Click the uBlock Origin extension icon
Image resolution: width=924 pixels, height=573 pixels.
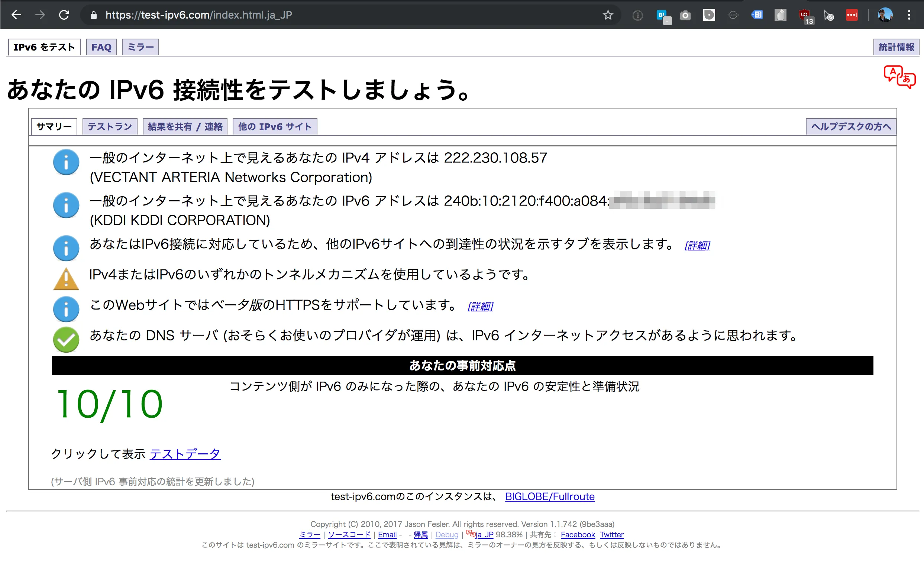click(x=804, y=15)
